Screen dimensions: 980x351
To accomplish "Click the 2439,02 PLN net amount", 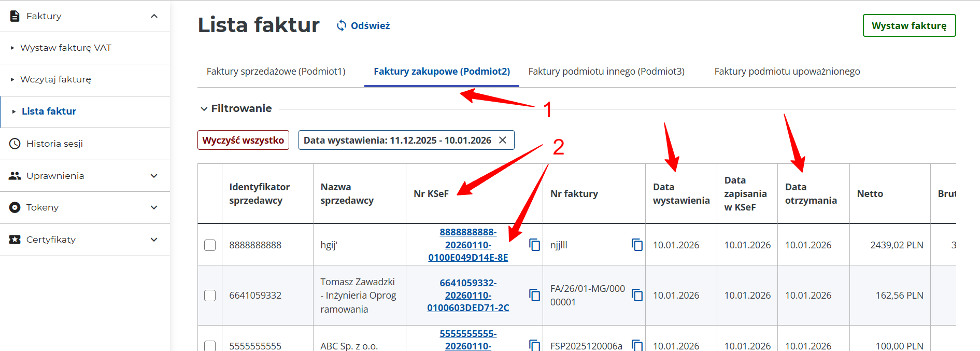I will (897, 245).
